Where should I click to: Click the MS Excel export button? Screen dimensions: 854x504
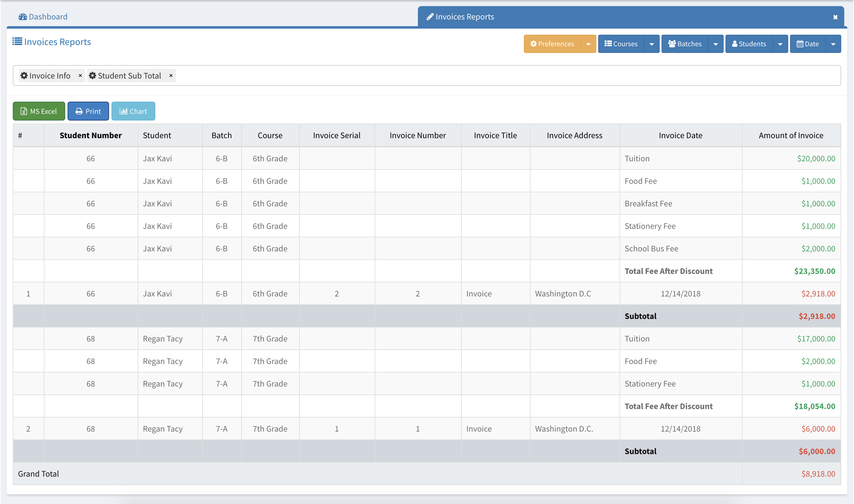(x=39, y=111)
